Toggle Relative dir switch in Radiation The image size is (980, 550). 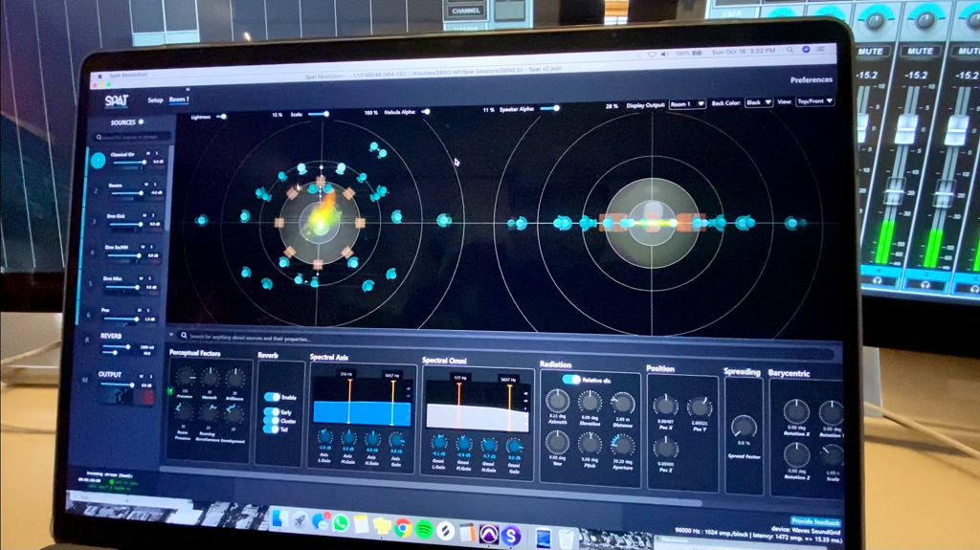(x=571, y=379)
